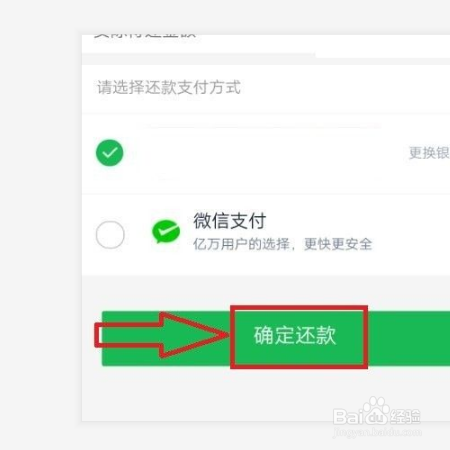450x450 pixels.
Task: Click the Baidu paw print watermark icon
Action: 376,410
